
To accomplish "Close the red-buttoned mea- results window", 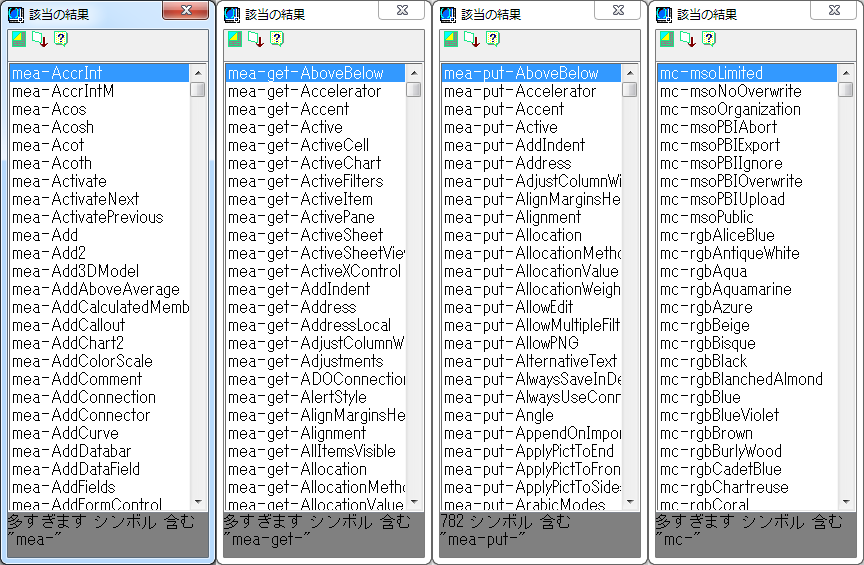I will click(186, 10).
